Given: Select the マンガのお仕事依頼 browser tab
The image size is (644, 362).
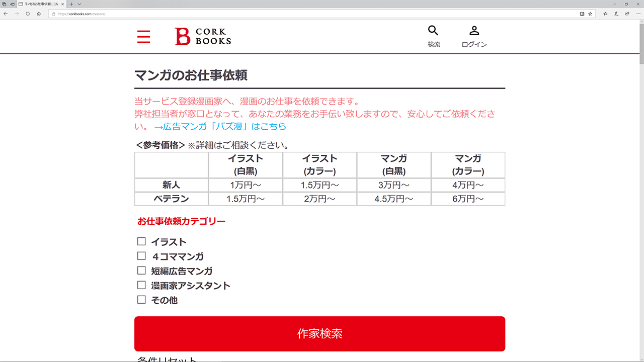Looking at the screenshot, I should click(41, 4).
